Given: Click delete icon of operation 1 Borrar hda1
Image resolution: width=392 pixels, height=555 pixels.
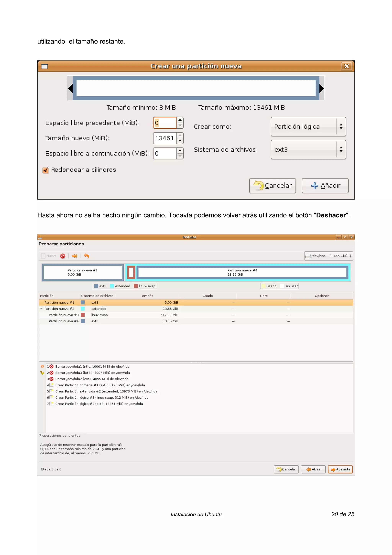Looking at the screenshot, I should [x=51, y=366].
